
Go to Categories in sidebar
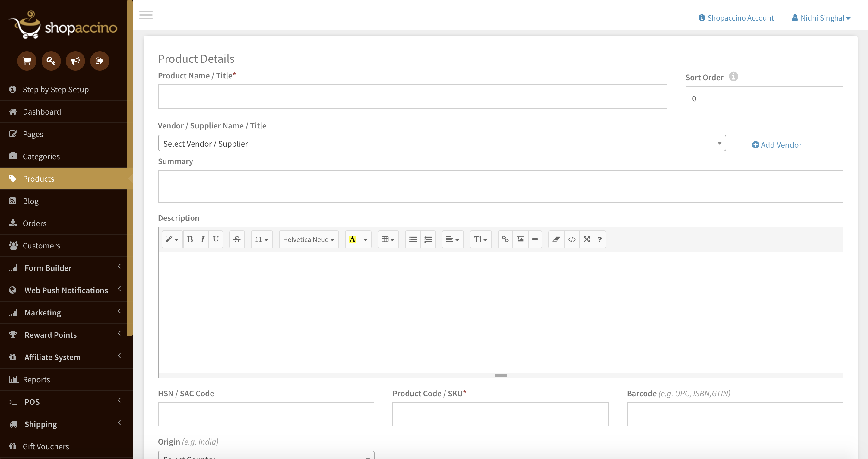click(41, 157)
